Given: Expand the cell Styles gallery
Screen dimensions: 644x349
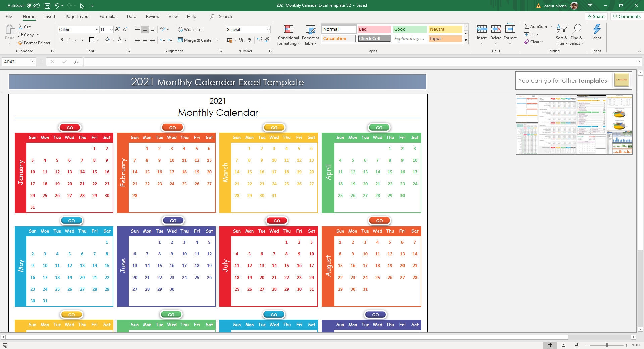Looking at the screenshot, I should pos(466,41).
